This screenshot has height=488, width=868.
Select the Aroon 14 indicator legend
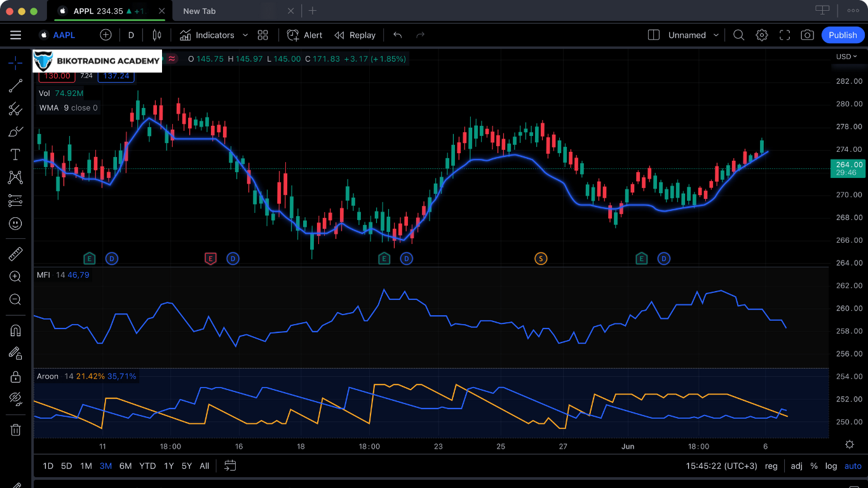tap(86, 376)
